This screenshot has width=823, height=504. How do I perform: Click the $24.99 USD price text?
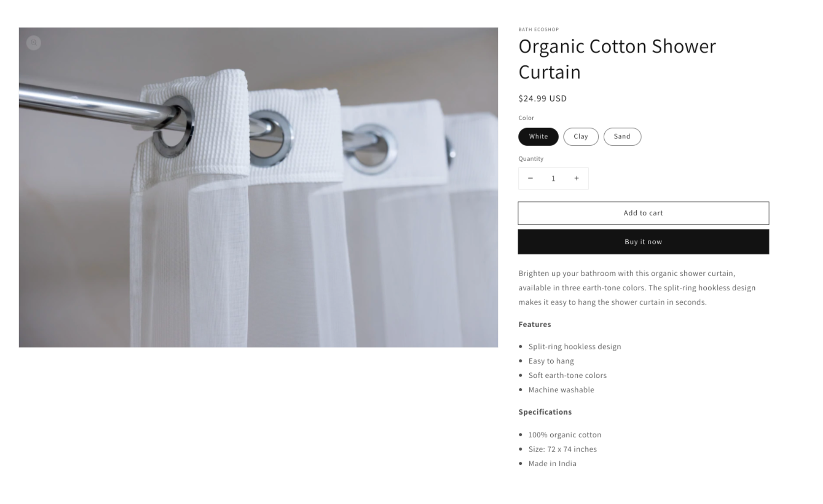pyautogui.click(x=542, y=99)
